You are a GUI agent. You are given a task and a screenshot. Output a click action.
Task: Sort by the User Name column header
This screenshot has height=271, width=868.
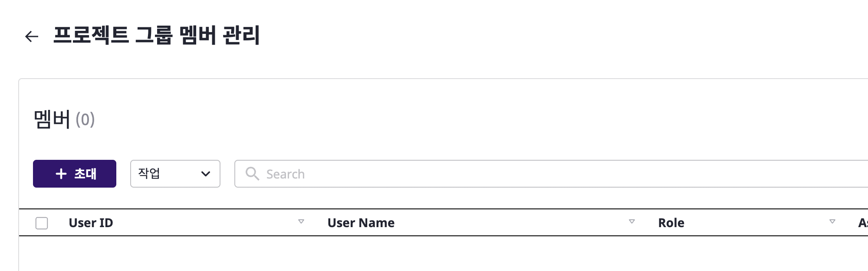(361, 223)
